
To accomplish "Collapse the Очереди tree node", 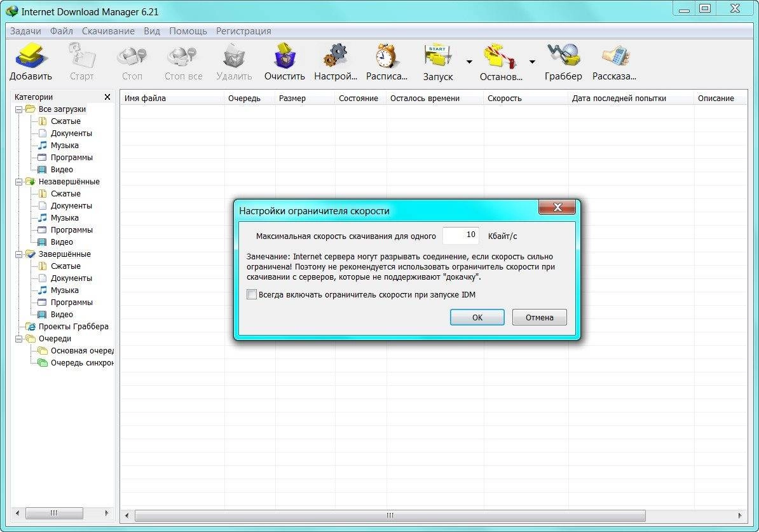I will pyautogui.click(x=18, y=339).
